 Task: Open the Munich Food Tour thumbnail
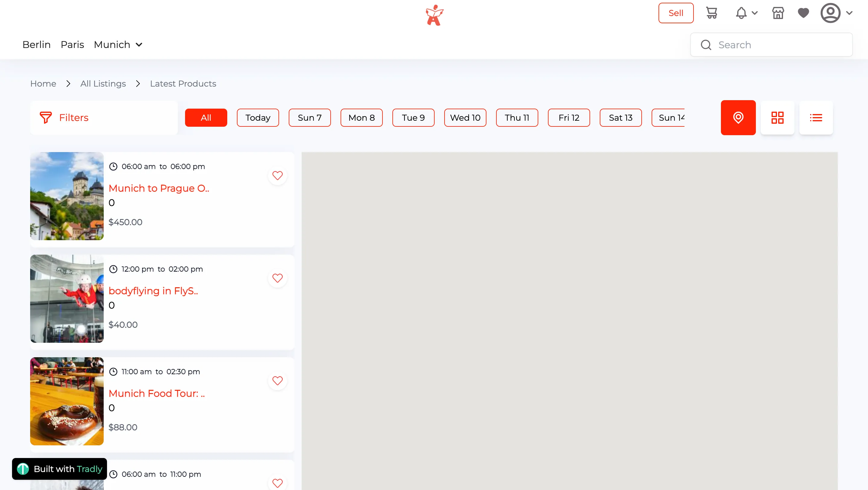(x=67, y=401)
